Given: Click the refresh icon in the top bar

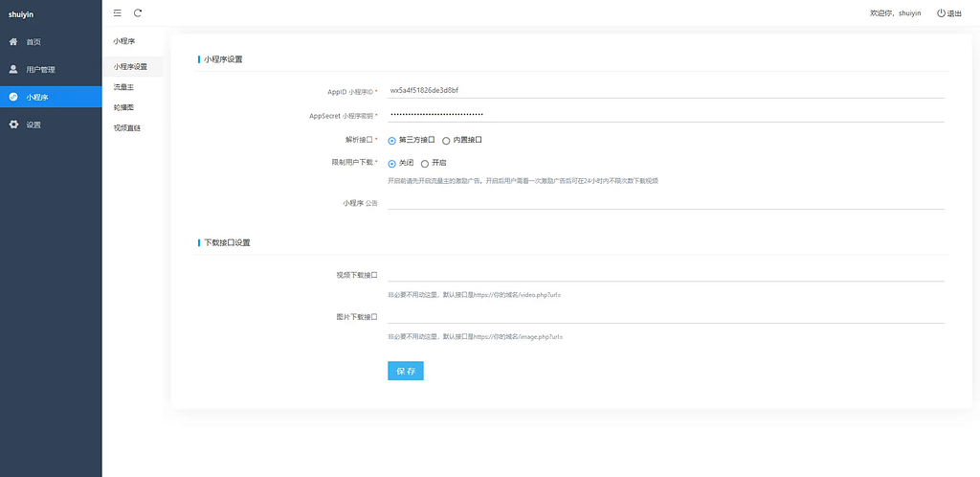Looking at the screenshot, I should click(138, 12).
